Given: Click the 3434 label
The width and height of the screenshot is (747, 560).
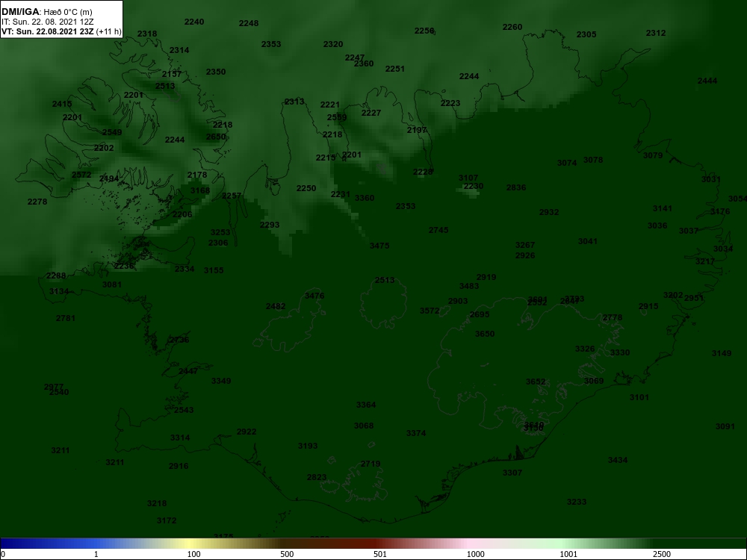Looking at the screenshot, I should (x=618, y=460).
